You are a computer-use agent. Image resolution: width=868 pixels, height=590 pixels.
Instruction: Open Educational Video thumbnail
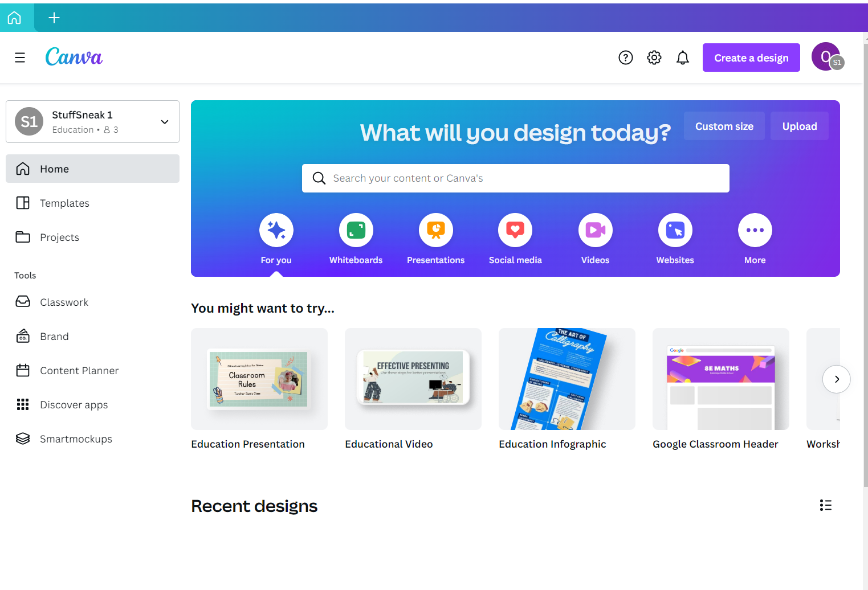coord(413,379)
